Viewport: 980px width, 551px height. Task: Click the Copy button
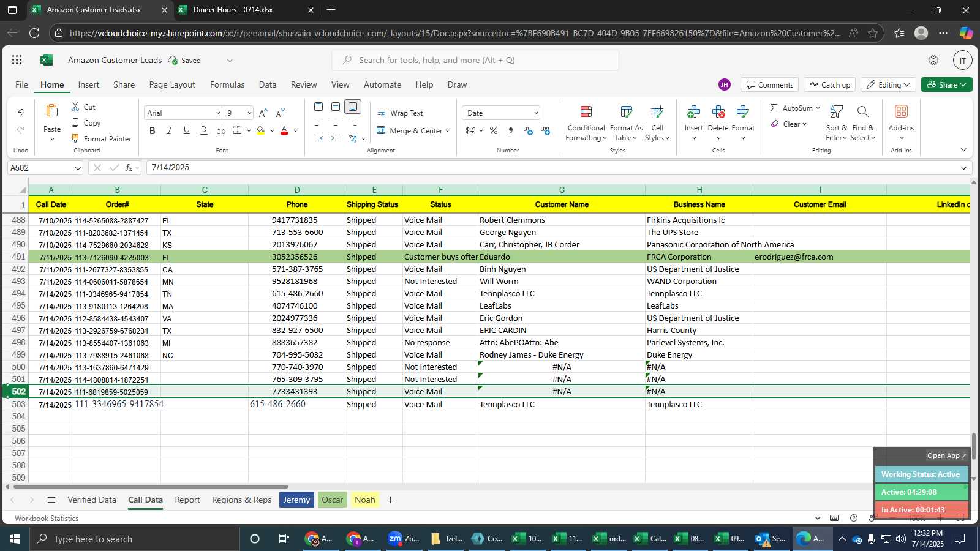coord(86,122)
